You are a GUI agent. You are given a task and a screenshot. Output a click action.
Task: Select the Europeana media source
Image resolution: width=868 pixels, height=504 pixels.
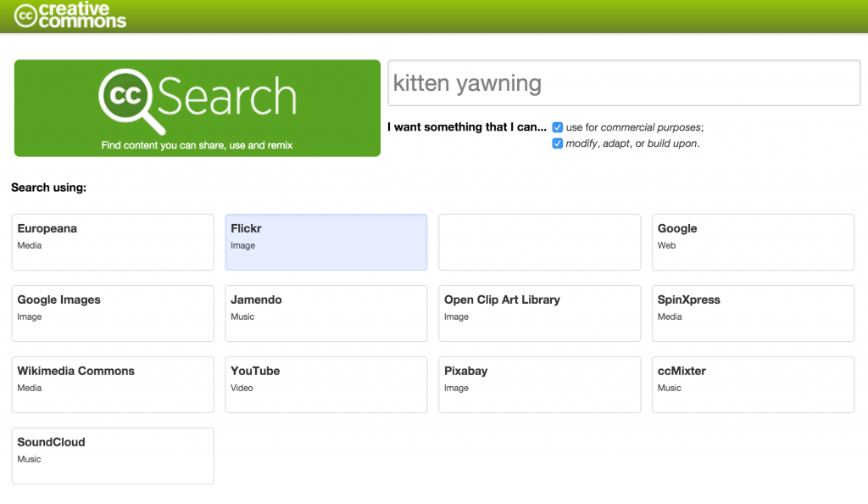112,242
